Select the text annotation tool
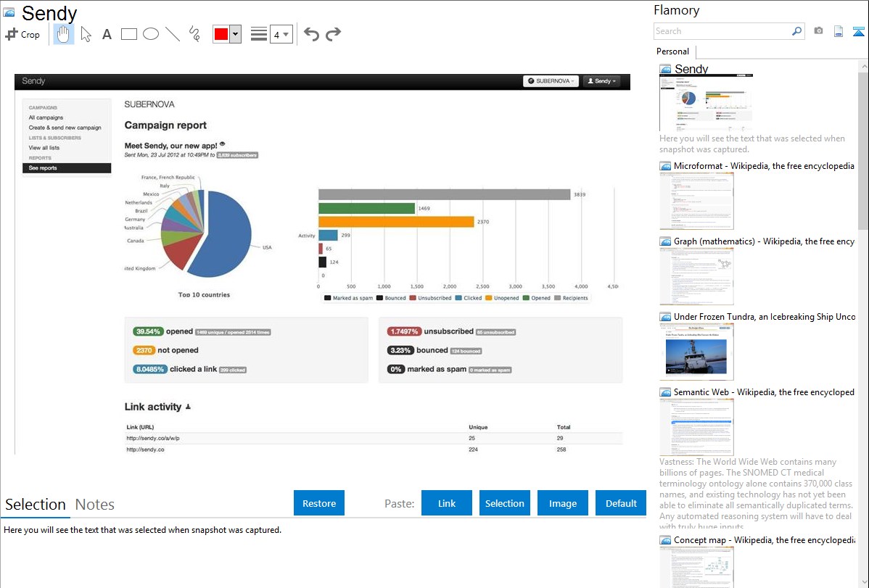The height and width of the screenshot is (588, 869). 107,34
